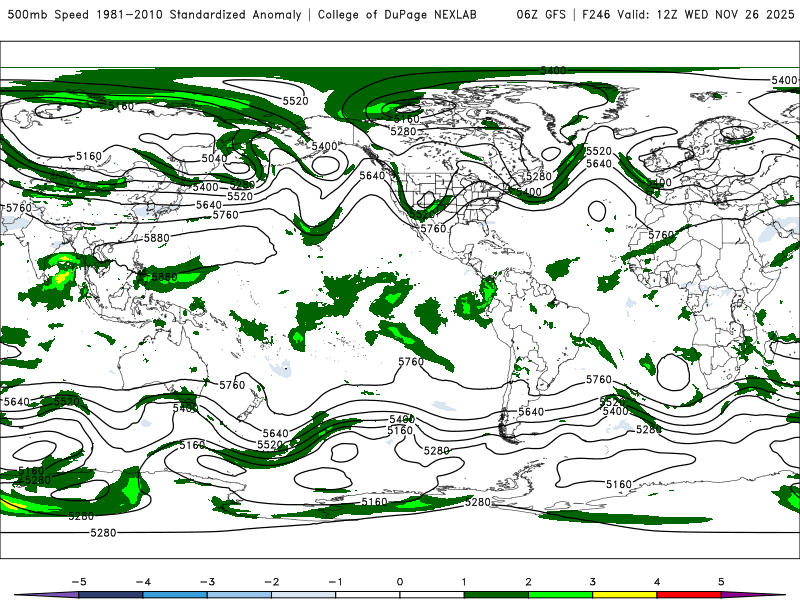Click the '-5' colorbar scale label
The height and width of the screenshot is (600, 800).
click(79, 582)
